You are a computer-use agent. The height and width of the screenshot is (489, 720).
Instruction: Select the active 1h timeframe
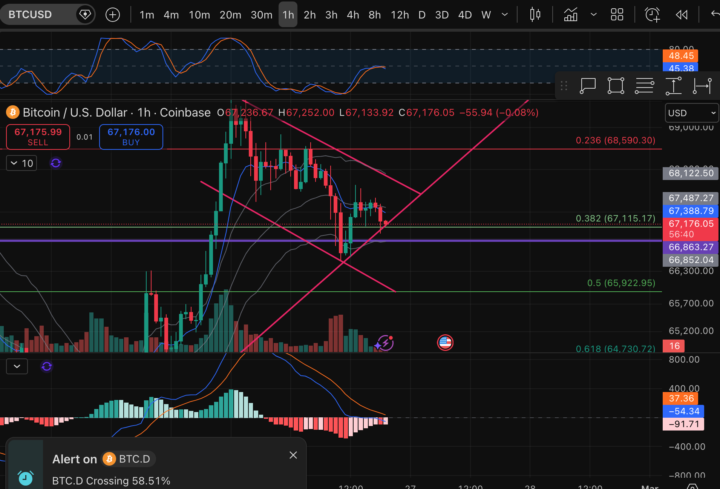pos(288,15)
